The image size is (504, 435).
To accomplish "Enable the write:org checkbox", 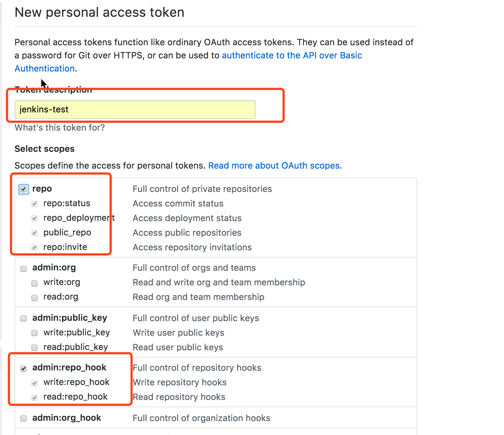I will (35, 283).
